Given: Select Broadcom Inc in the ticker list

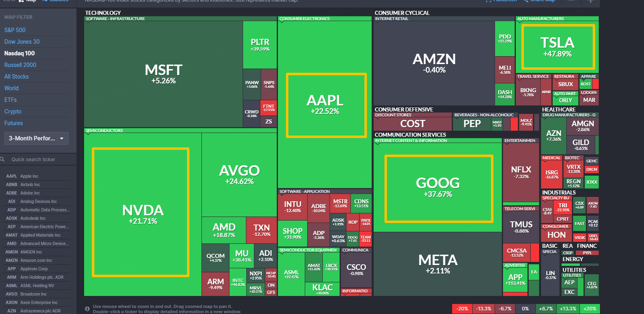Looking at the screenshot, I should [x=33, y=294].
